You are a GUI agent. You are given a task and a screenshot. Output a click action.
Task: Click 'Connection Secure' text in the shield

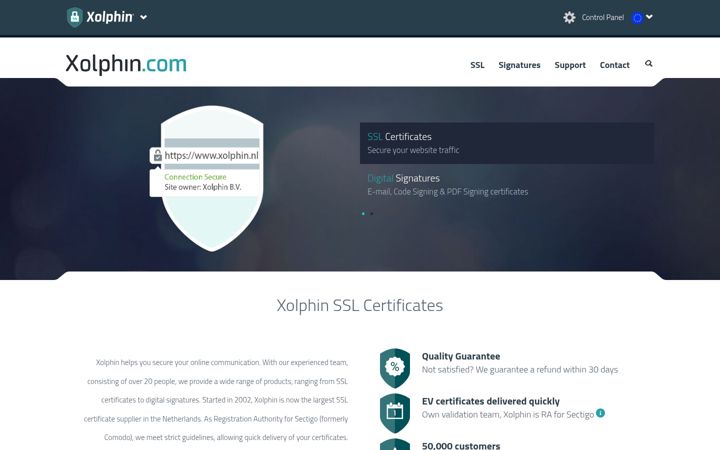pyautogui.click(x=195, y=177)
